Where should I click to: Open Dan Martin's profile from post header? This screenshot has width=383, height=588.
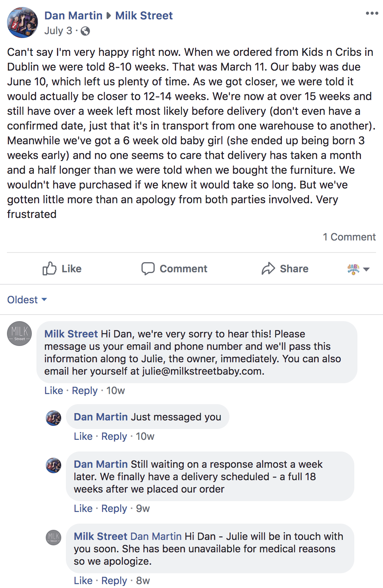(x=73, y=16)
